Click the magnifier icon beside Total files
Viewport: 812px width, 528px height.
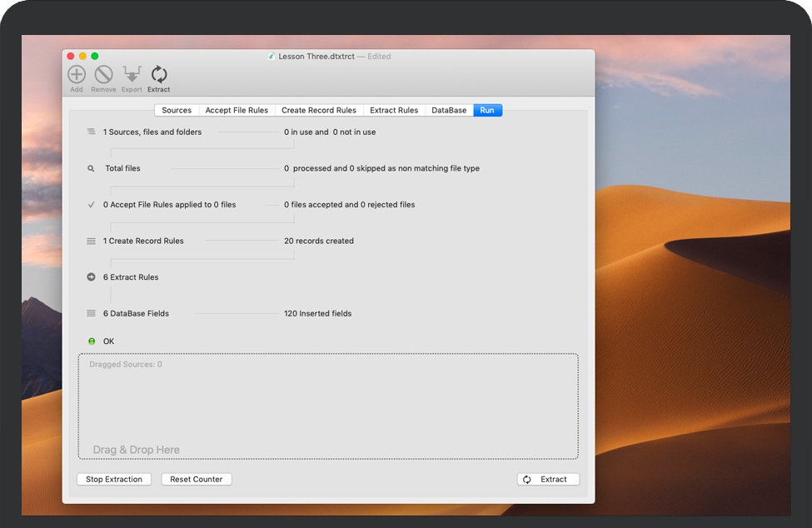91,167
